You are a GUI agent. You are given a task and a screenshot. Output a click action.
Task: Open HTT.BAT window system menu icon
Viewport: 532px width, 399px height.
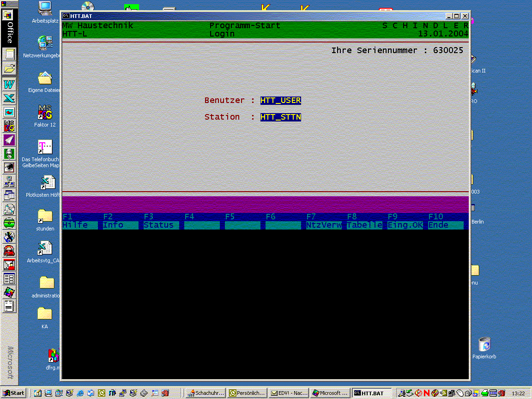[66, 16]
